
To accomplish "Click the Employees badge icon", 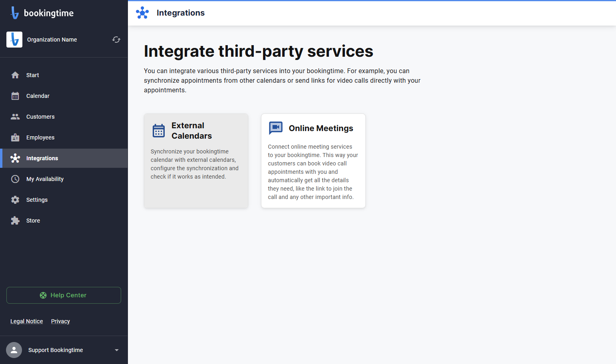I will point(15,137).
